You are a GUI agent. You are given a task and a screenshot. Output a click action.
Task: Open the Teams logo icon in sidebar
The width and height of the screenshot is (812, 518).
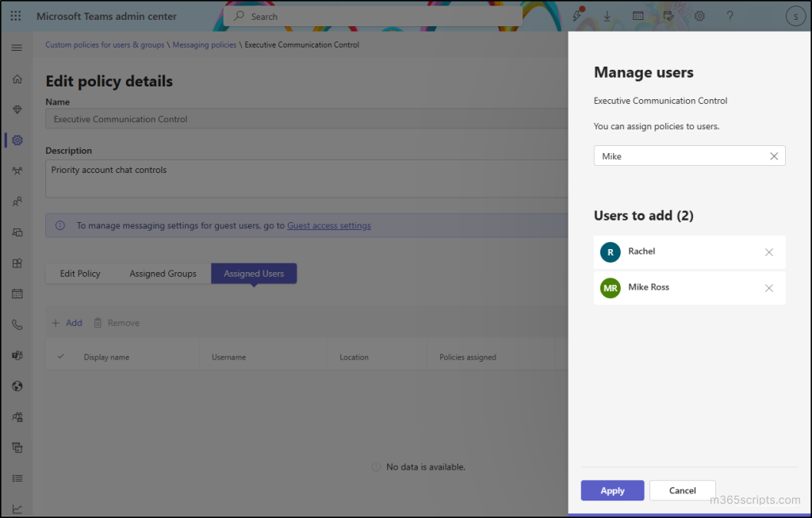pos(17,355)
